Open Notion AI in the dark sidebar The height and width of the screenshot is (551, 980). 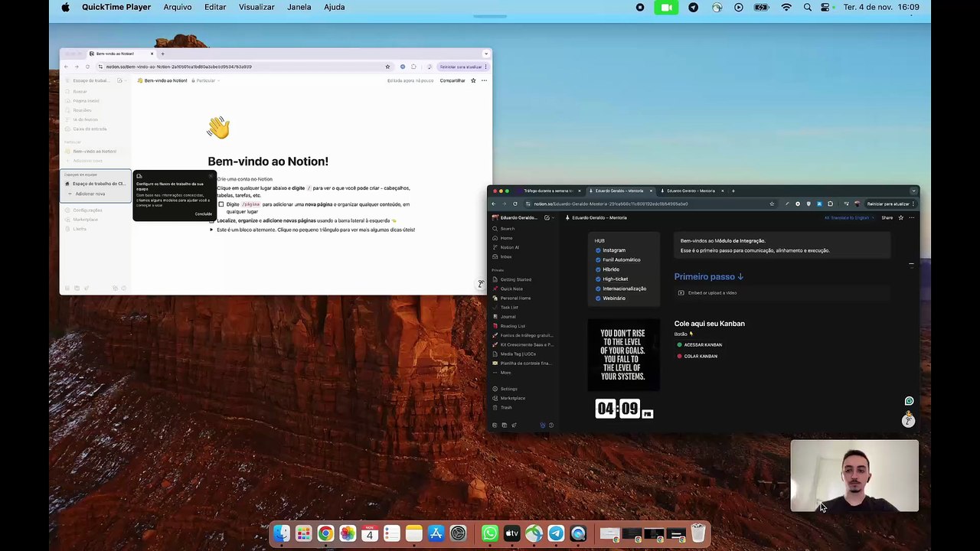509,247
